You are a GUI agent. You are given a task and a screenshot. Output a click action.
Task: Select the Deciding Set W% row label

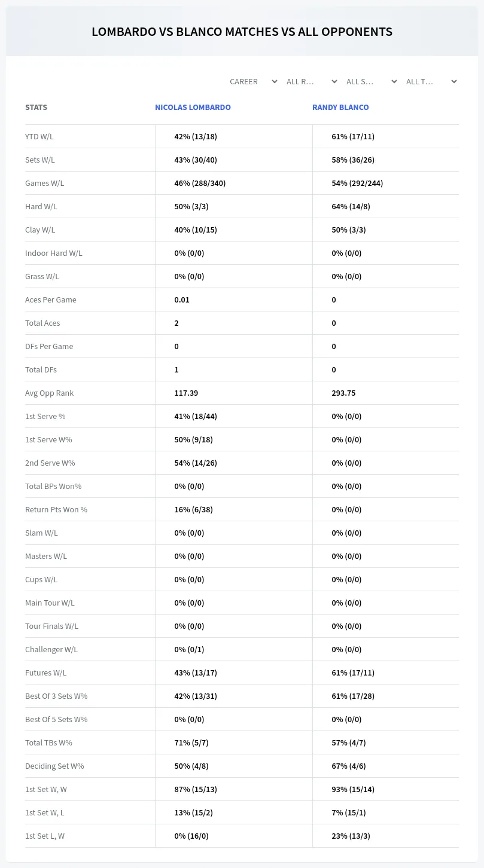(54, 766)
